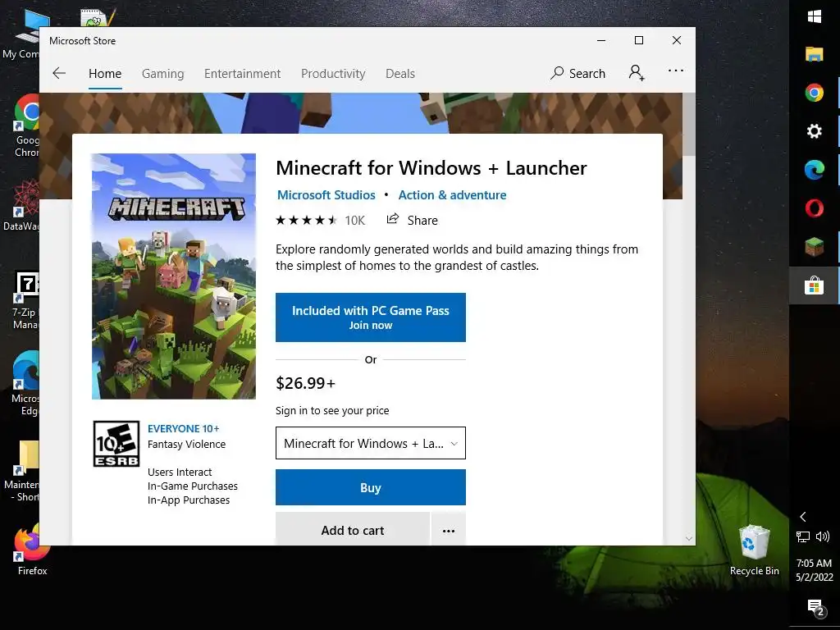This screenshot has width=840, height=630.
Task: Click Add to cart
Action: coord(353,531)
